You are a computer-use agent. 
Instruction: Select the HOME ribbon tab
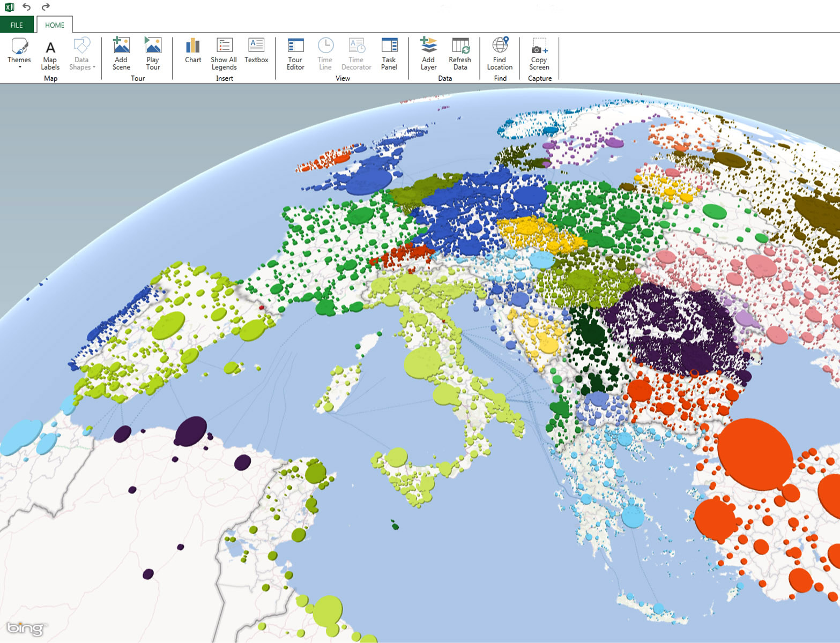54,25
